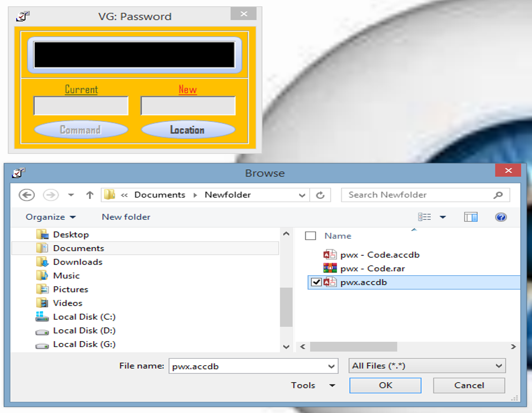Select Videos in the navigation tree
532x413 pixels.
pos(68,303)
